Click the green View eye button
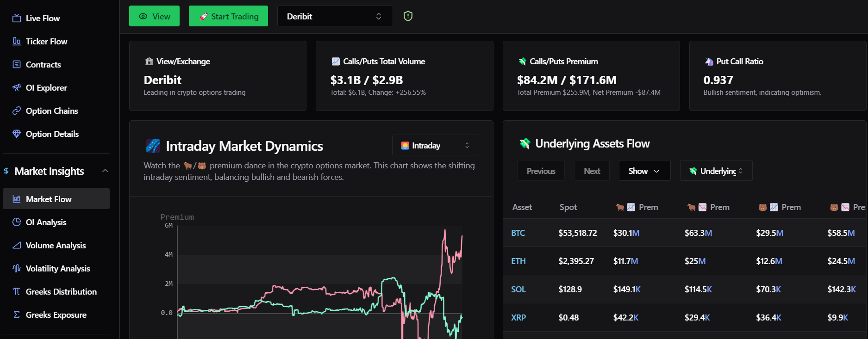Screen dimensions: 868x339 click(154, 16)
